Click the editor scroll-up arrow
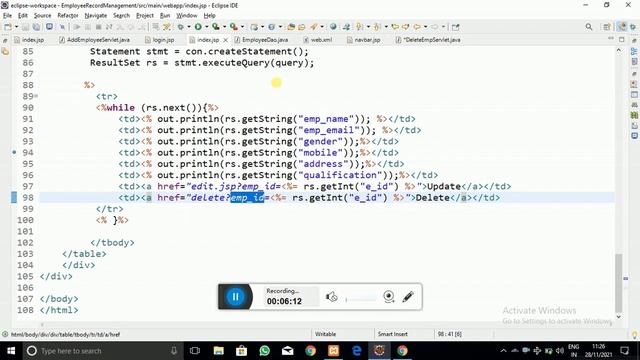 click(619, 50)
